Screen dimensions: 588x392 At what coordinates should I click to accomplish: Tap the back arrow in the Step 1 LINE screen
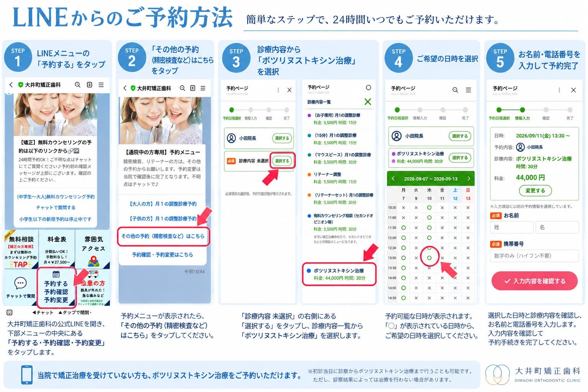click(11, 85)
